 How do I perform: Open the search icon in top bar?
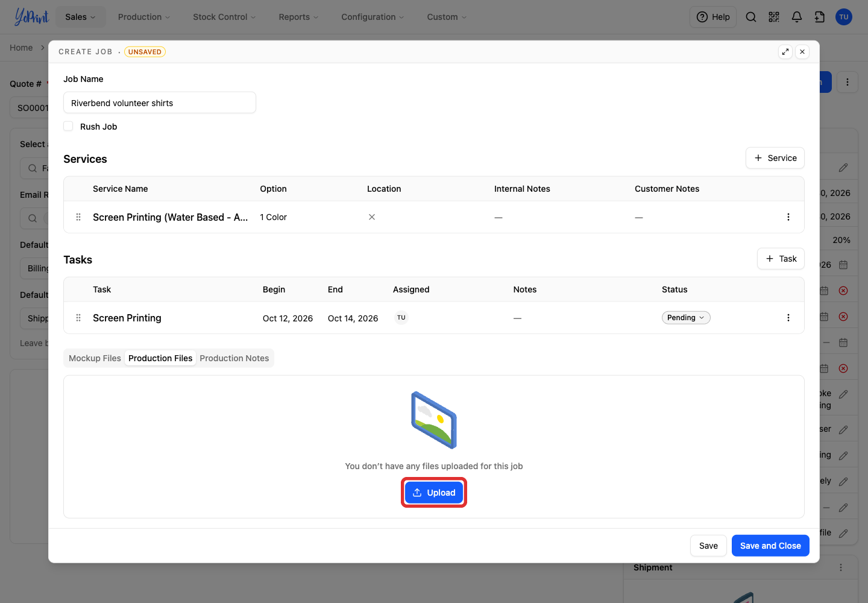point(751,17)
